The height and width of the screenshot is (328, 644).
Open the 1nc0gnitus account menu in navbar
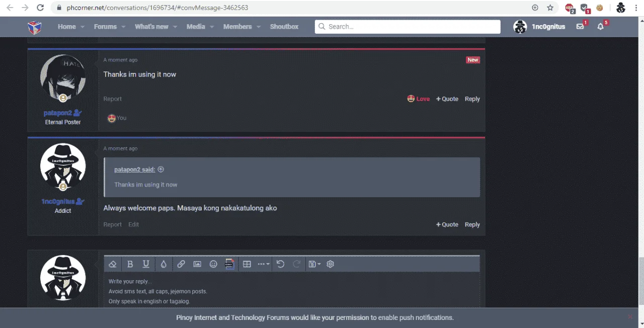click(539, 27)
